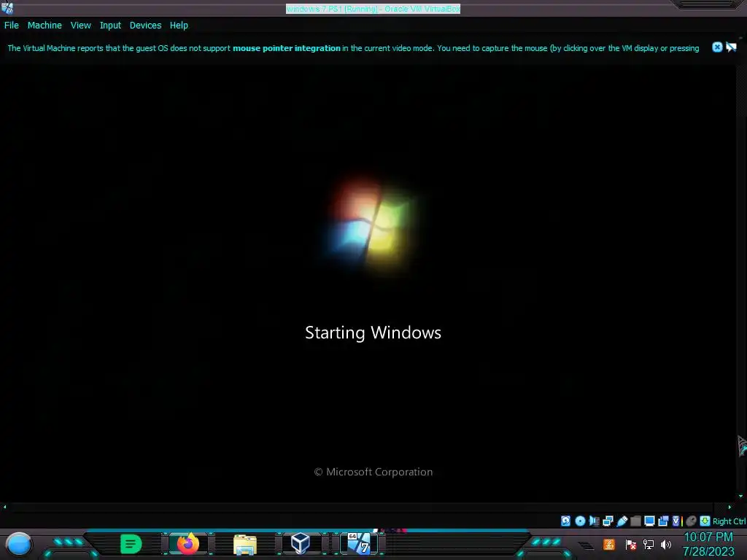Click the VM display showing Starting Windows
Screen dimensions: 747x560
click(368, 283)
